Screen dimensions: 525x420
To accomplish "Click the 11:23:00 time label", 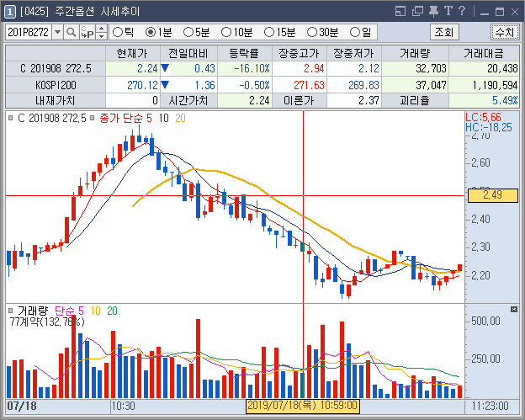I will [x=490, y=406].
